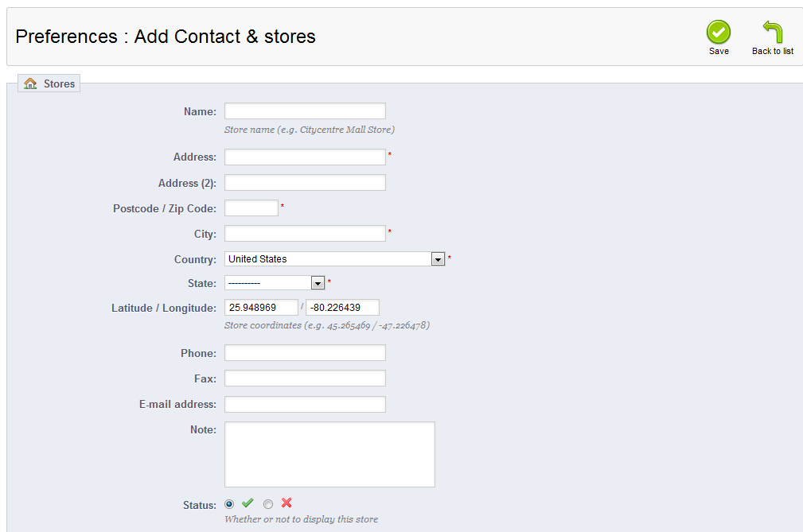Click the green Save checkmark icon
The width and height of the screenshot is (803, 532).
[x=719, y=32]
